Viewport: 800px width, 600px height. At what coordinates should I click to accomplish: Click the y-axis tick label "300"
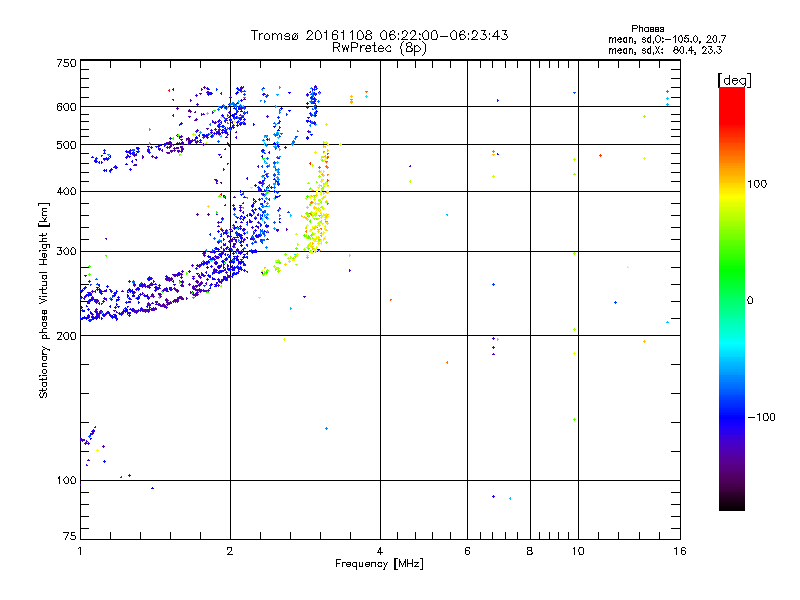(66, 251)
